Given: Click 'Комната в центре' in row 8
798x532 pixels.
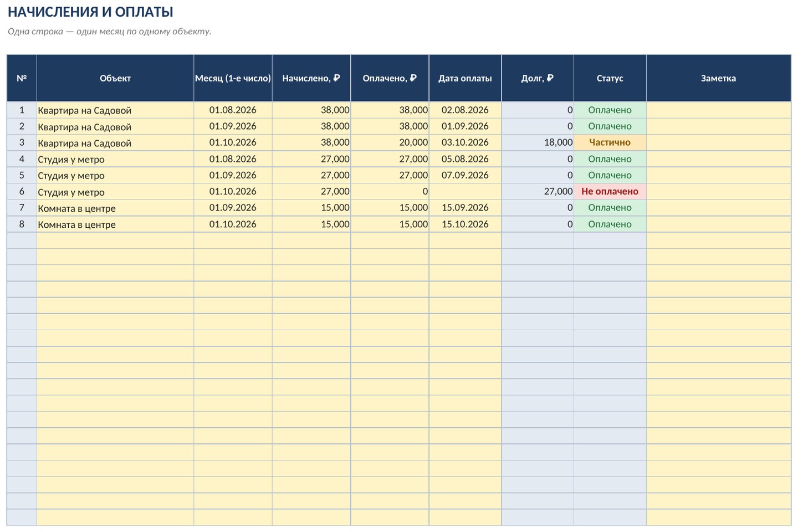Looking at the screenshot, I should [115, 224].
